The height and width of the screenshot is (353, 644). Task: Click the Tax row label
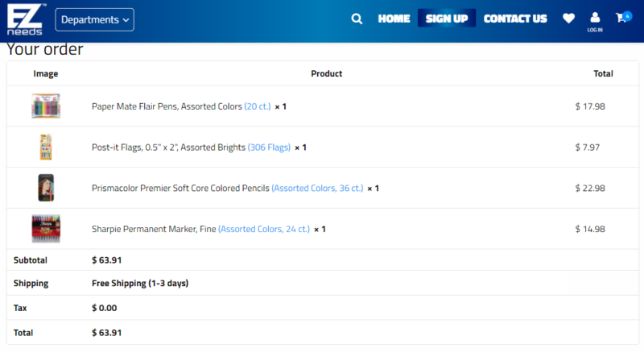pos(20,308)
